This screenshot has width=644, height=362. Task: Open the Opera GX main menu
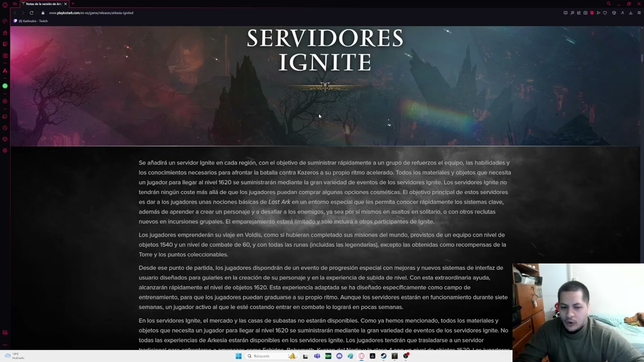pos(5,4)
